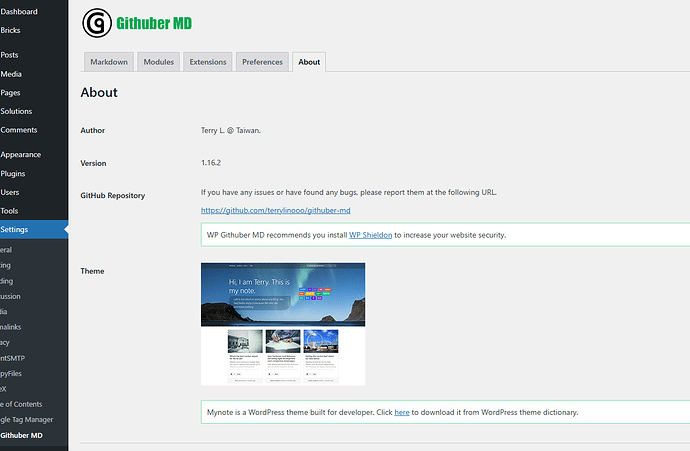
Task: Open the Appearance menu
Action: [20, 155]
